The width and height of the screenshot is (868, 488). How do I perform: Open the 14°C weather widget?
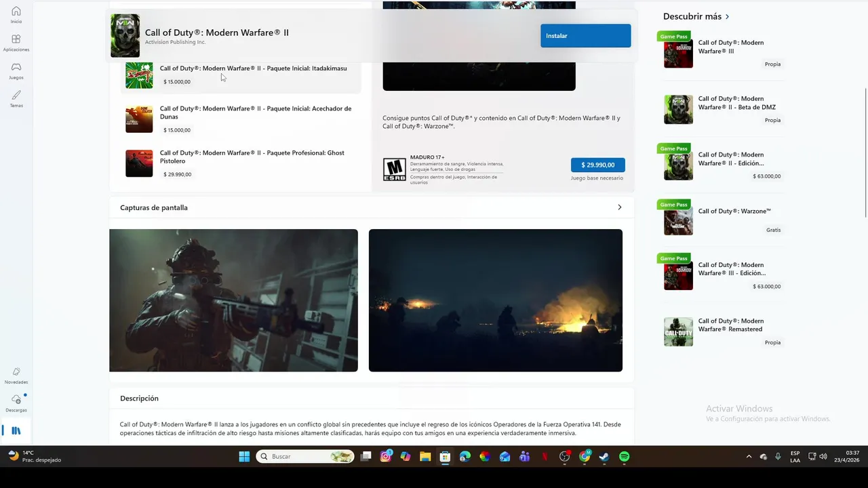[34, 457]
